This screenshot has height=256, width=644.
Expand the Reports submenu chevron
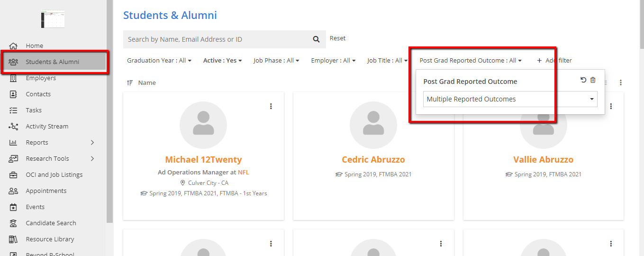point(92,142)
